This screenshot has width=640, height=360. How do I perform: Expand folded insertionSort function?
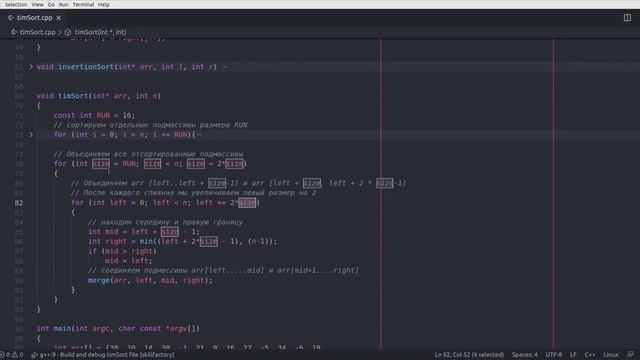pos(31,67)
